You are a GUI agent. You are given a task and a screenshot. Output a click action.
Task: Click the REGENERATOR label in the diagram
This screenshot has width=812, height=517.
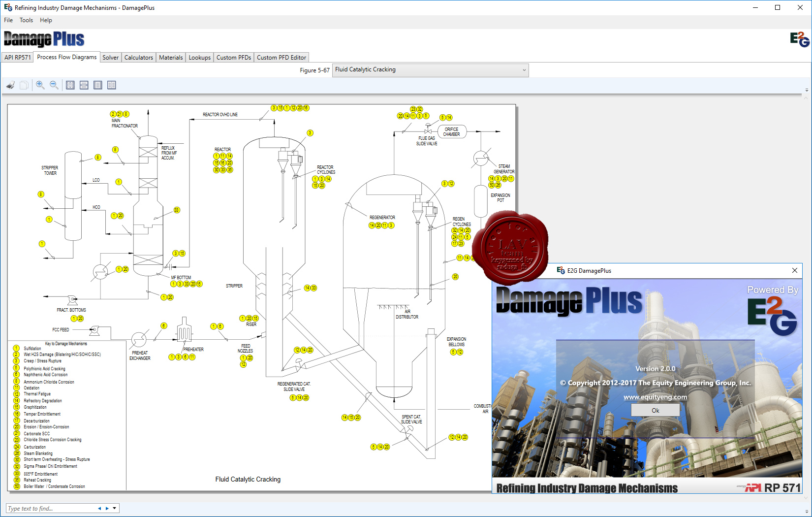(x=382, y=217)
